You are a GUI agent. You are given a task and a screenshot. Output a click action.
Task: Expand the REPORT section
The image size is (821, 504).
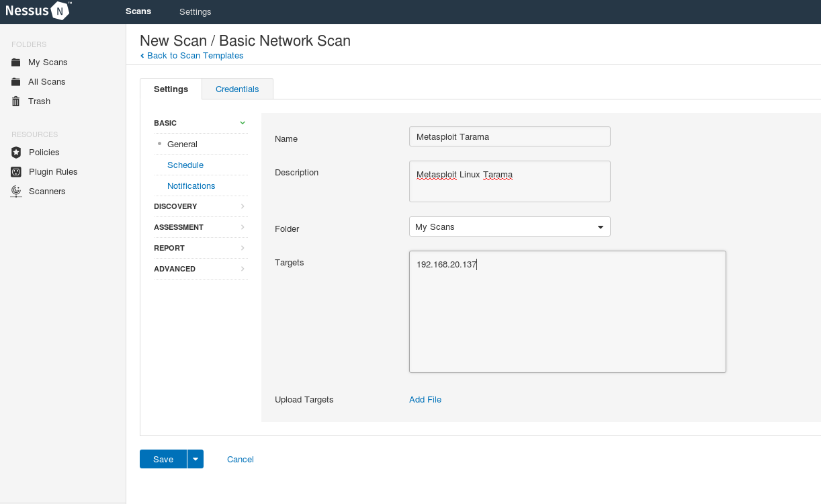point(201,248)
